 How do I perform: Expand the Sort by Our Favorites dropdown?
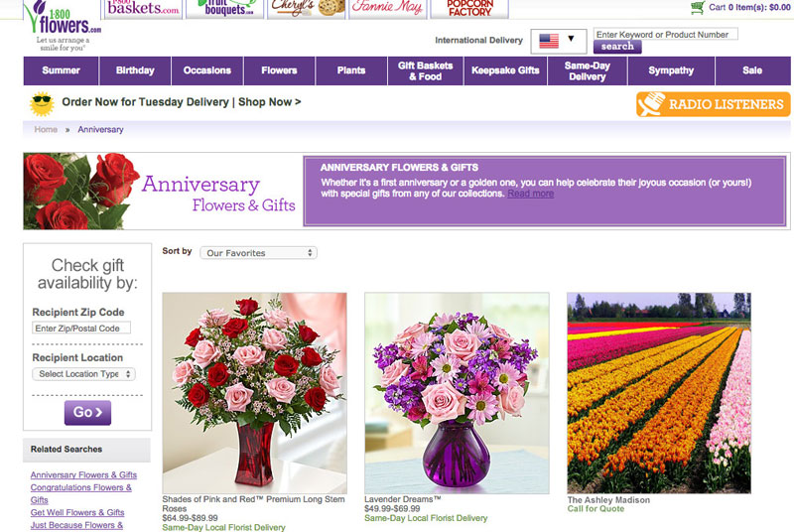[x=258, y=253]
